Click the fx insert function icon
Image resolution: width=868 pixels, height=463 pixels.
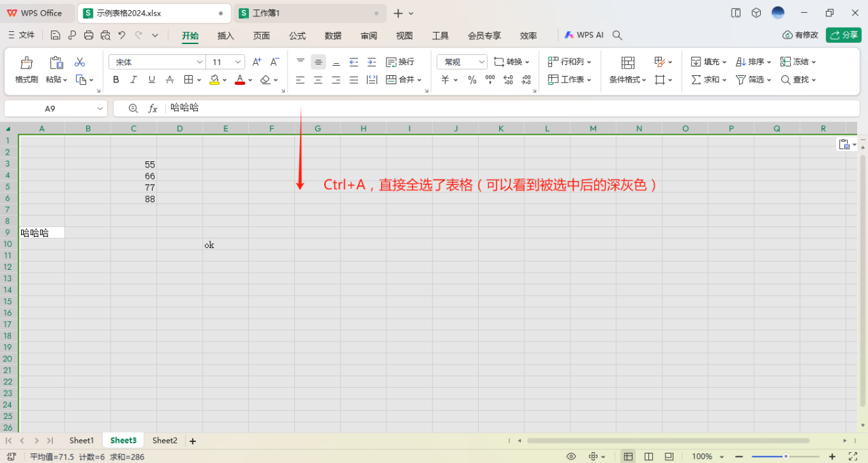(153, 108)
